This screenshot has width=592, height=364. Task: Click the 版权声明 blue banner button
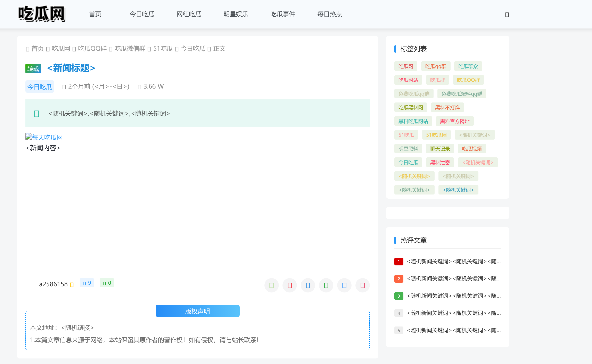[x=197, y=311]
